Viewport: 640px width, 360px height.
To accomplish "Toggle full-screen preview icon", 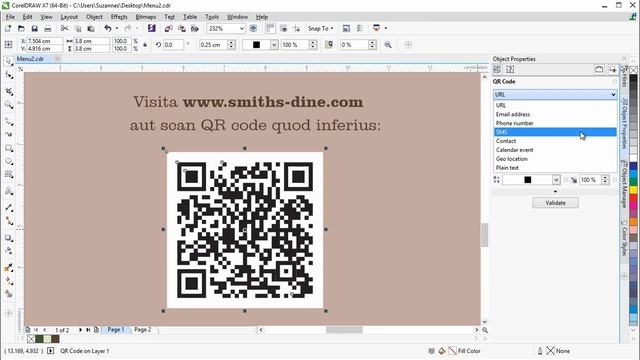I will [253, 29].
